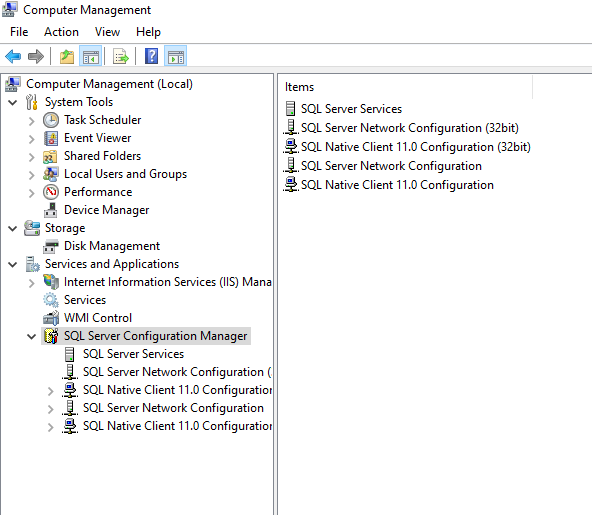This screenshot has height=515, width=592.
Task: Toggle Show/Hide Console Tree toolbar icon
Action: (91, 57)
